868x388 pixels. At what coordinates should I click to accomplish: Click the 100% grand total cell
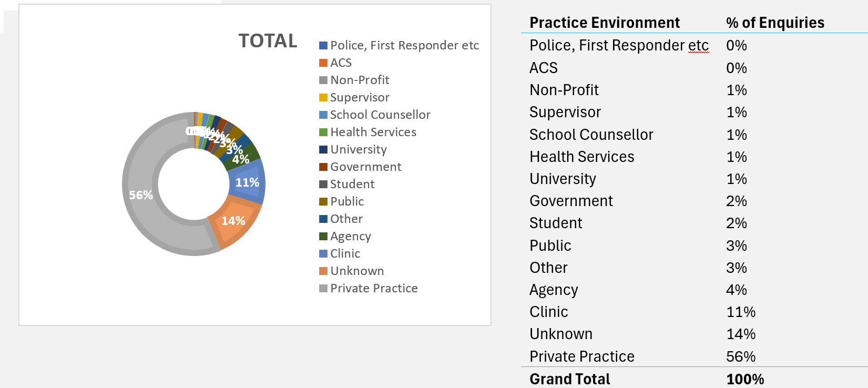tap(745, 379)
